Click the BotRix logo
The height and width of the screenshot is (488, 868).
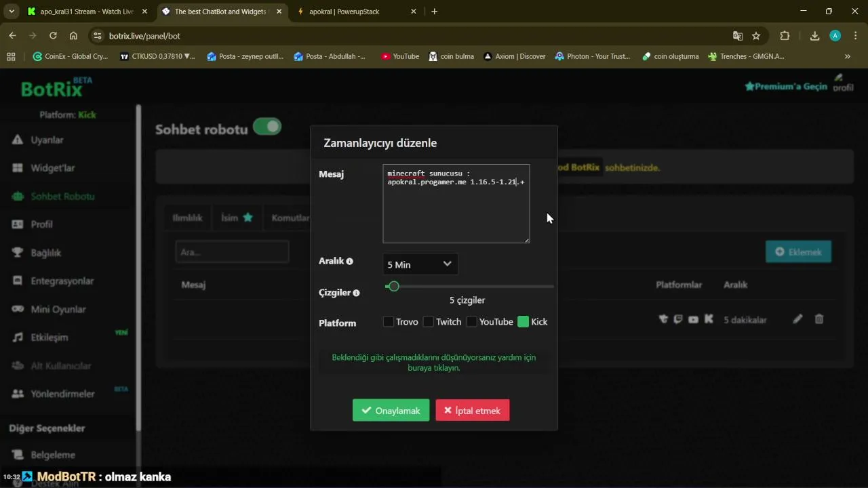56,87
